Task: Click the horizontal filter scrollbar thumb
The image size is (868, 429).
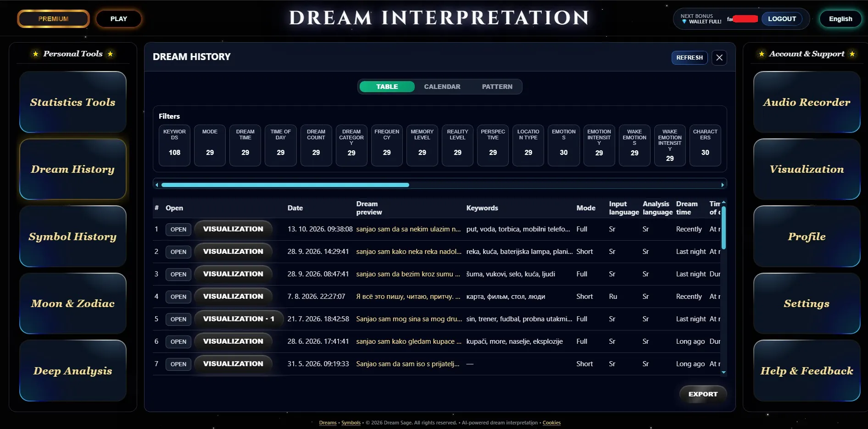Action: tap(285, 185)
